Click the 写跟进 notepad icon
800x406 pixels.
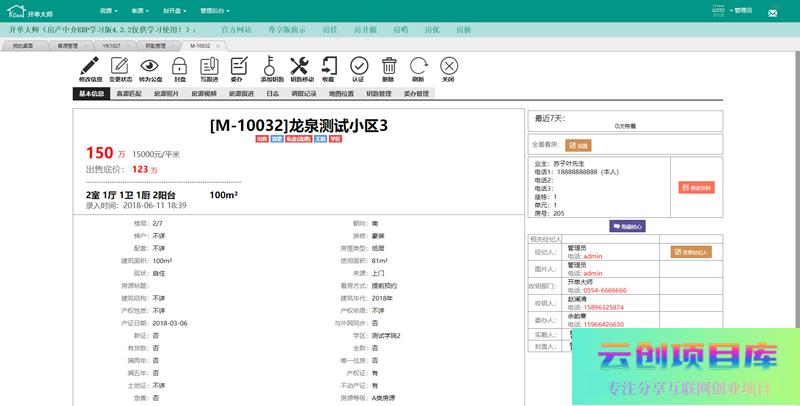pyautogui.click(x=208, y=65)
